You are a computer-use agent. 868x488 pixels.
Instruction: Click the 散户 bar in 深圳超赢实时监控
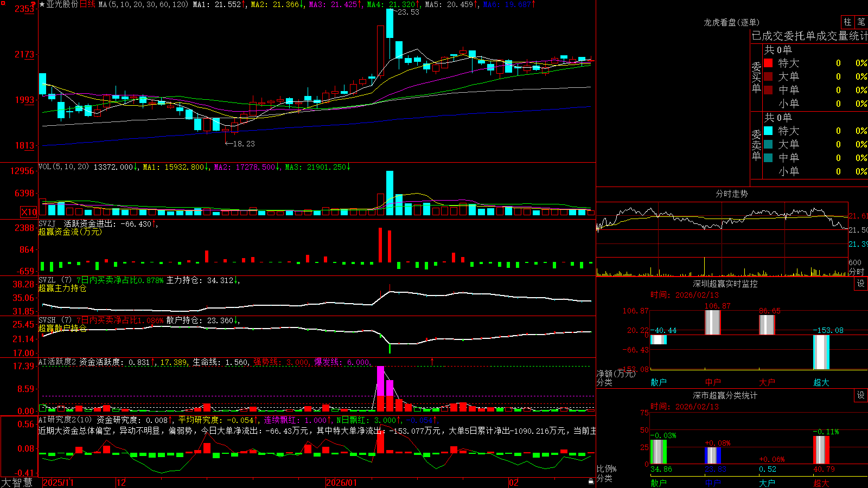(x=659, y=339)
